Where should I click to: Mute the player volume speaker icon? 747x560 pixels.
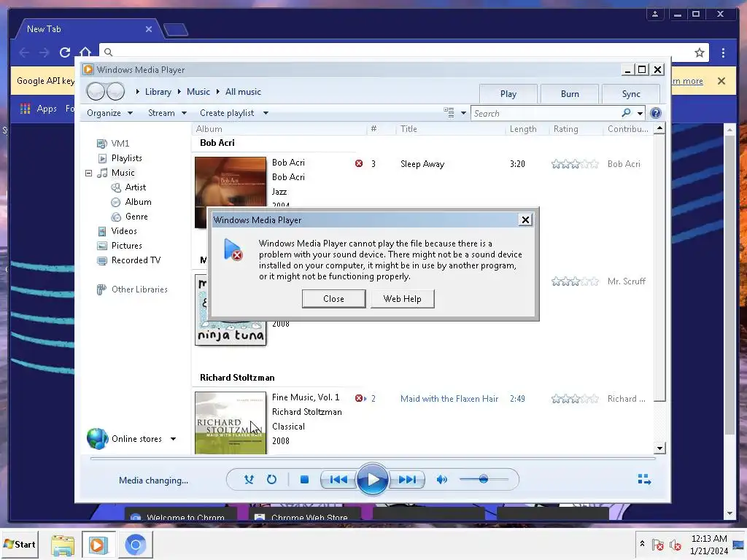(441, 480)
